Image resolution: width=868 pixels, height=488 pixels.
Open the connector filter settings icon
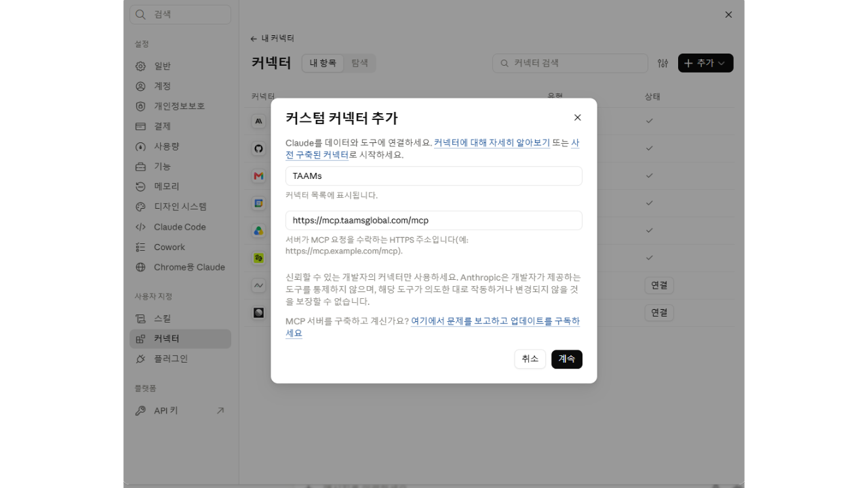tap(663, 63)
